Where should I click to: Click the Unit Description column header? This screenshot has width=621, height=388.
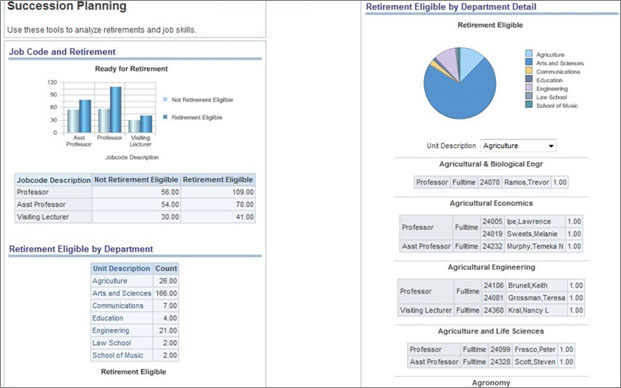122,268
